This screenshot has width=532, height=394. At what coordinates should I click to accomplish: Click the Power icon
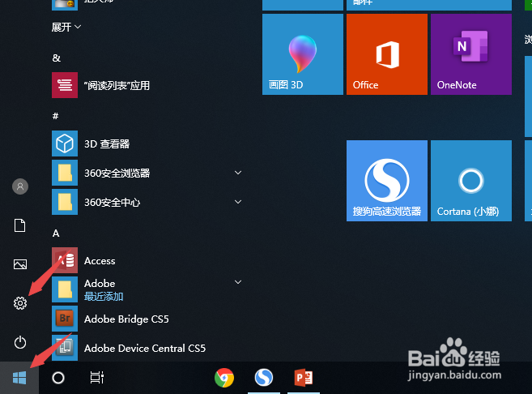coord(20,342)
